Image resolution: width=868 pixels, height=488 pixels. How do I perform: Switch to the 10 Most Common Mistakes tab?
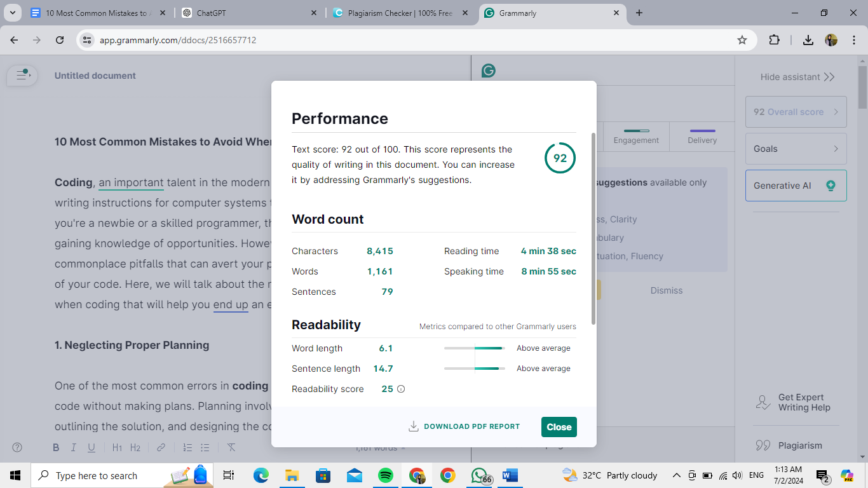pos(97,13)
